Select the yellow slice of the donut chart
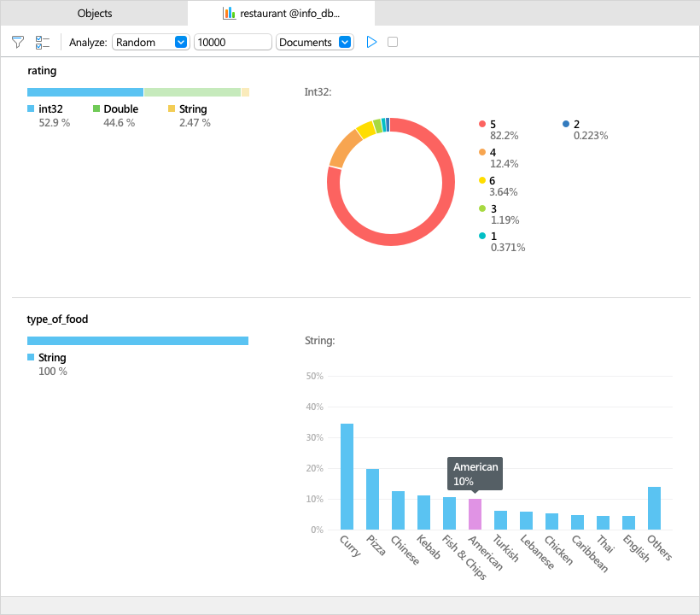700x615 pixels. 366,129
